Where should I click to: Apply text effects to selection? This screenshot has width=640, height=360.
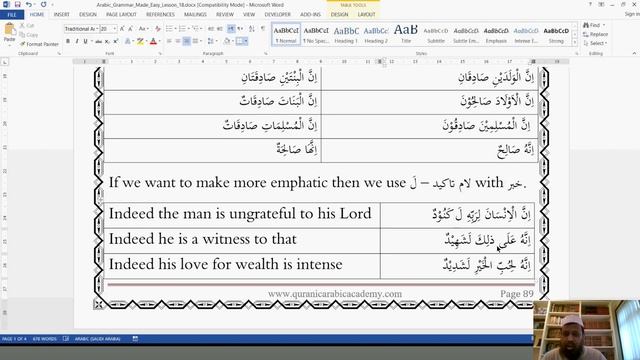coord(128,41)
